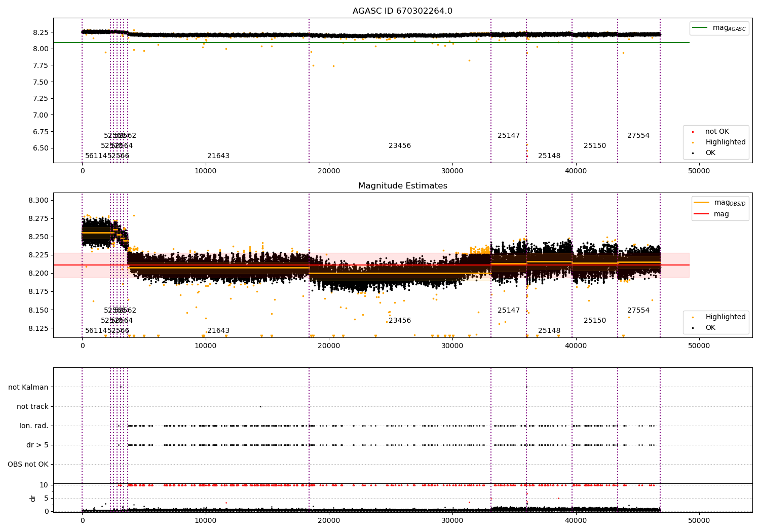Click the 'not track' y-axis label

(x=32, y=406)
